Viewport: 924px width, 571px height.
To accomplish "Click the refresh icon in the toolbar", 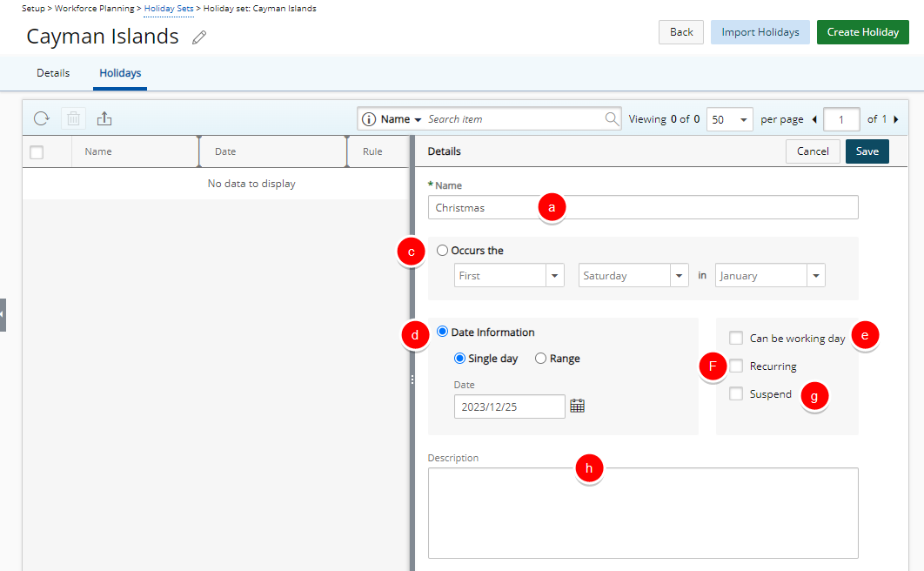I will click(x=42, y=118).
